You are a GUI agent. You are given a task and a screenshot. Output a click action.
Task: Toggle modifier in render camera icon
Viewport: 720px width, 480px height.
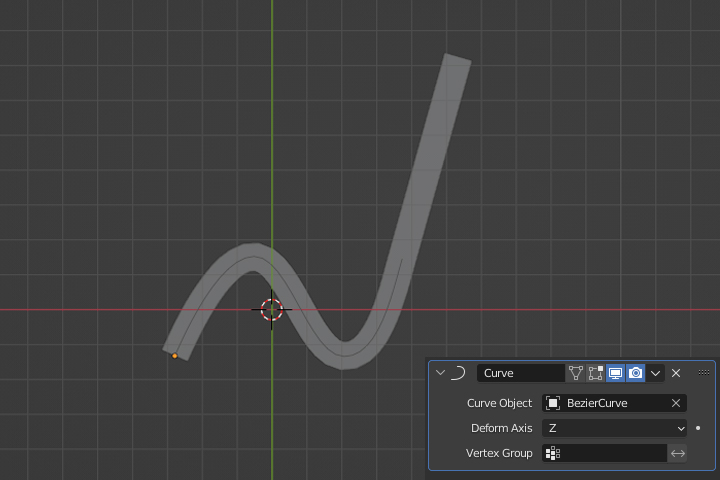coord(636,373)
